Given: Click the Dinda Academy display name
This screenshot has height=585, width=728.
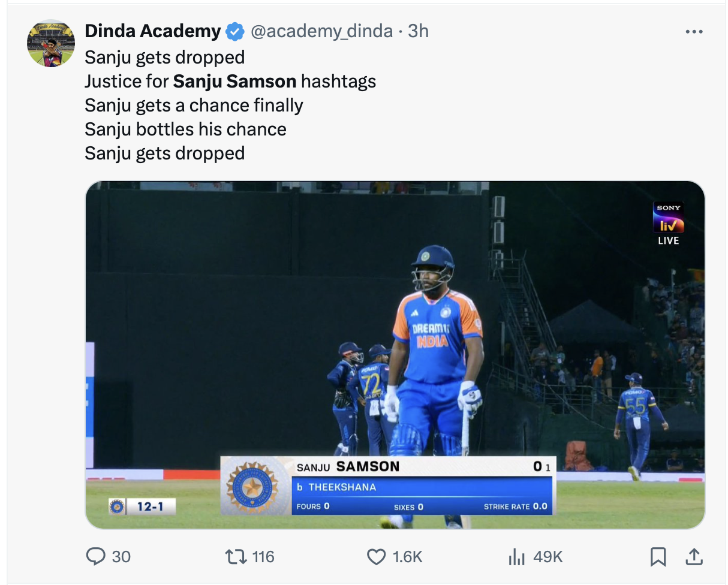Looking at the screenshot, I should coord(153,31).
